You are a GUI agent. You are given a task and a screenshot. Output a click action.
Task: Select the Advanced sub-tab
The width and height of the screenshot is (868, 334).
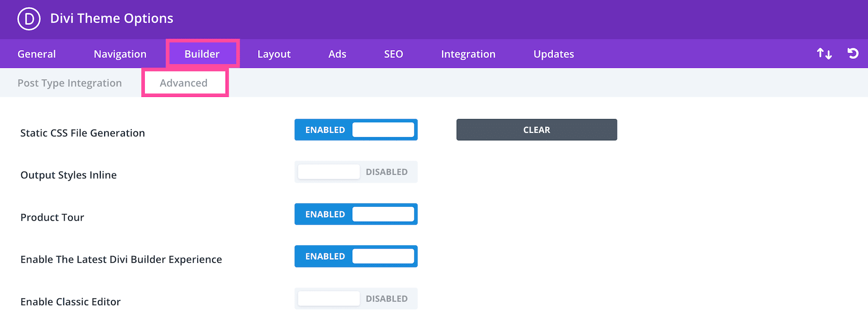pos(184,83)
